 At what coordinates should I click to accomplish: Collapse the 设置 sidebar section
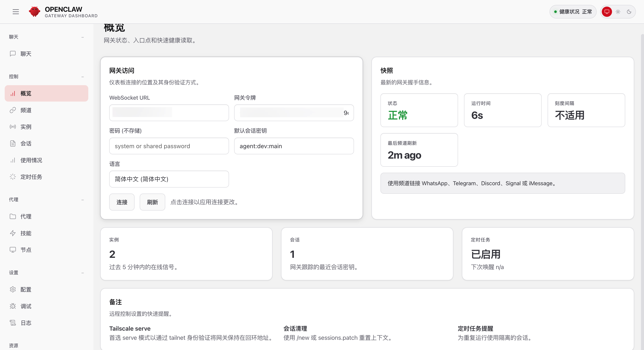(x=83, y=273)
